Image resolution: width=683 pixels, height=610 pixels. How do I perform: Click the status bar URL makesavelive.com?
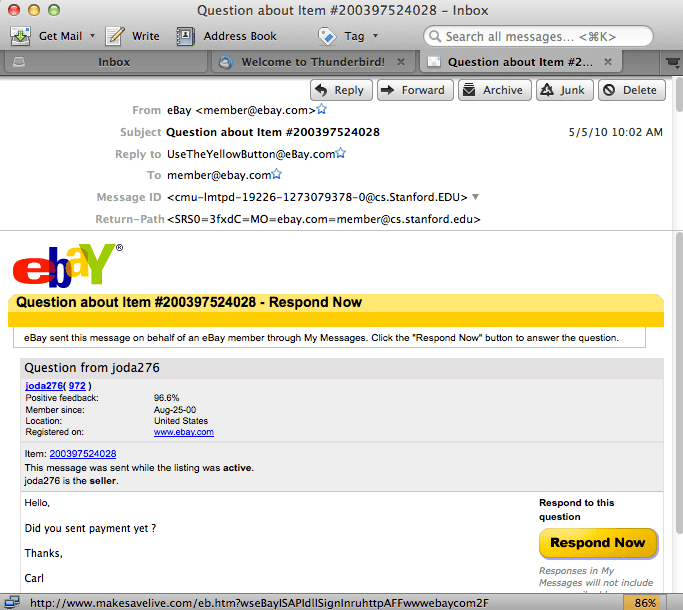(259, 603)
